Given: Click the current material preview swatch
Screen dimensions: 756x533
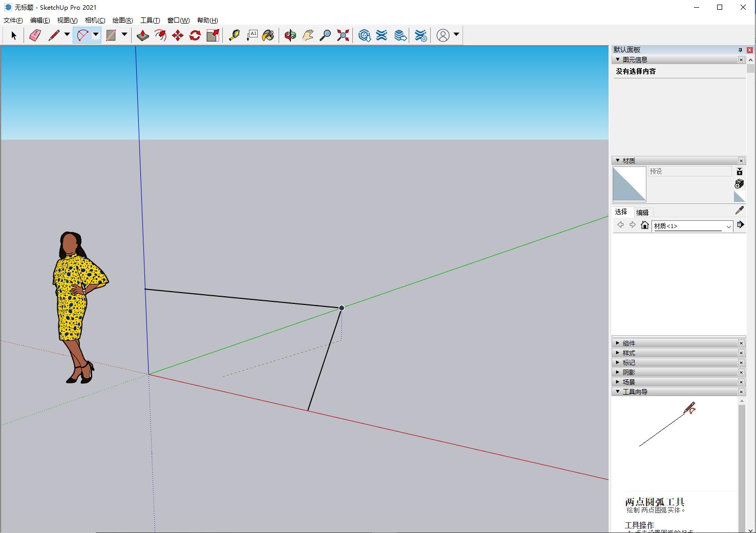Looking at the screenshot, I should 629,184.
